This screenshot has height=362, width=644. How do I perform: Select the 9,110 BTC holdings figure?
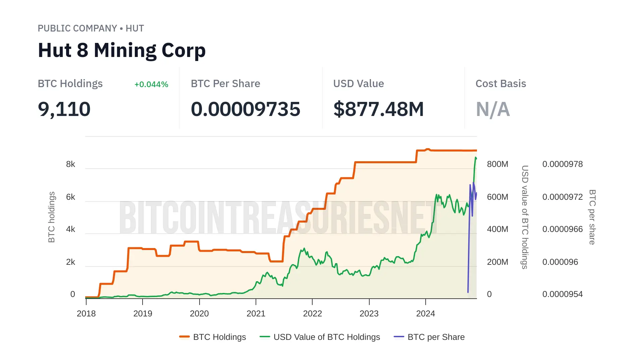(64, 109)
